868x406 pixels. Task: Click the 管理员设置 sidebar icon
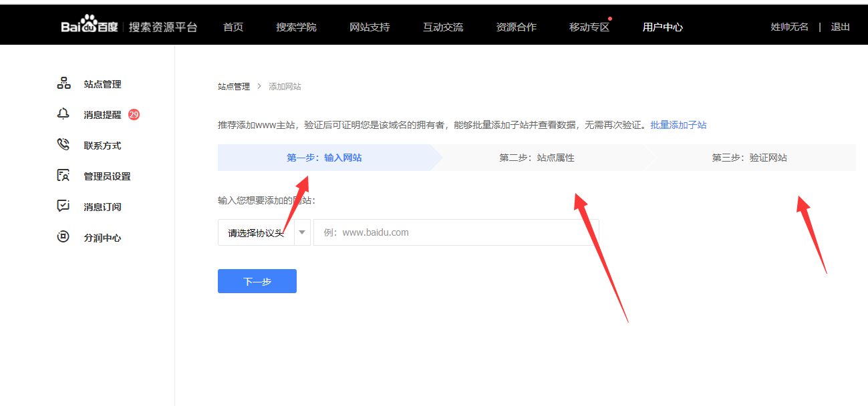click(63, 176)
